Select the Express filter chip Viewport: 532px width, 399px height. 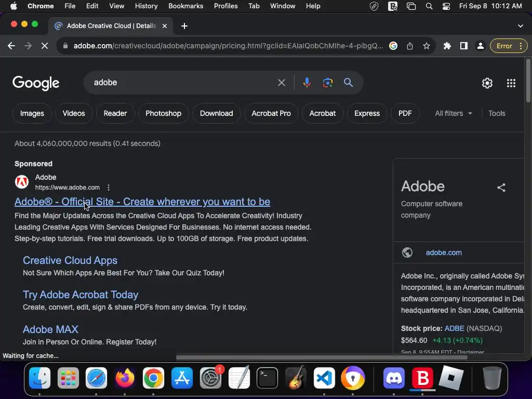(367, 113)
